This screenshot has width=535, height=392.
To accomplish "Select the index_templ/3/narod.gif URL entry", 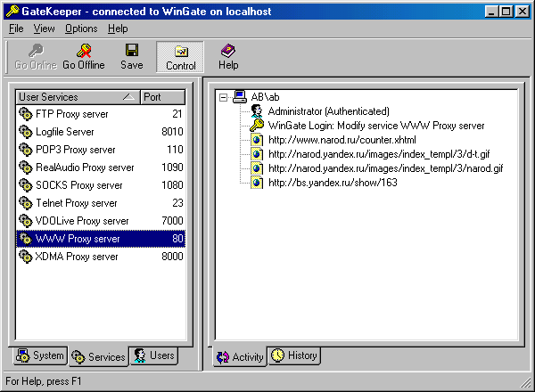I will point(386,168).
